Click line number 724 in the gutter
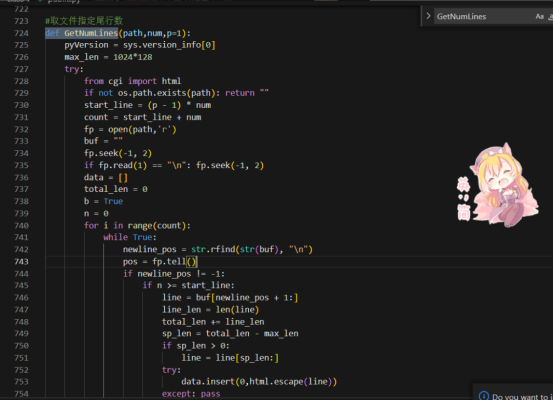This screenshot has width=553, height=400. pos(21,33)
